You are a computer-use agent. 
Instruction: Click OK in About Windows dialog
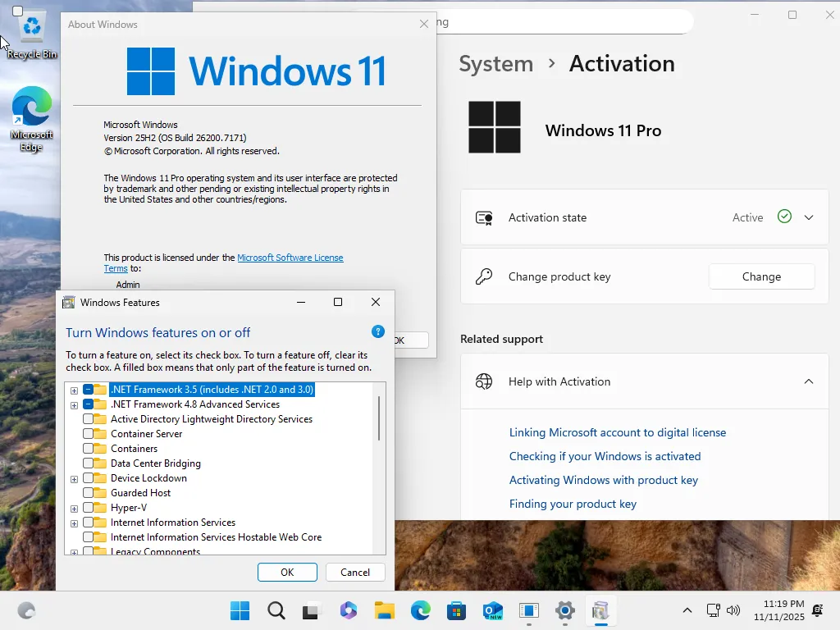coord(412,340)
